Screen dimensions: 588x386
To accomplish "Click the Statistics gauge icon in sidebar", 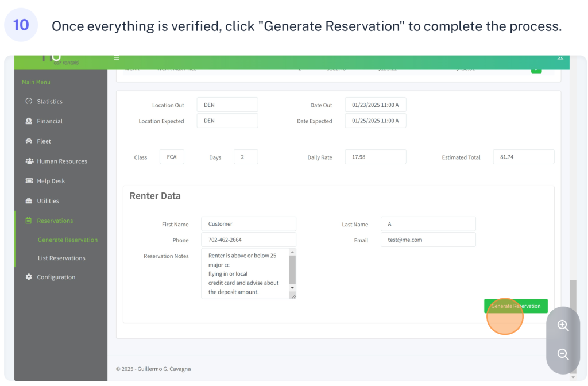I will pos(29,102).
